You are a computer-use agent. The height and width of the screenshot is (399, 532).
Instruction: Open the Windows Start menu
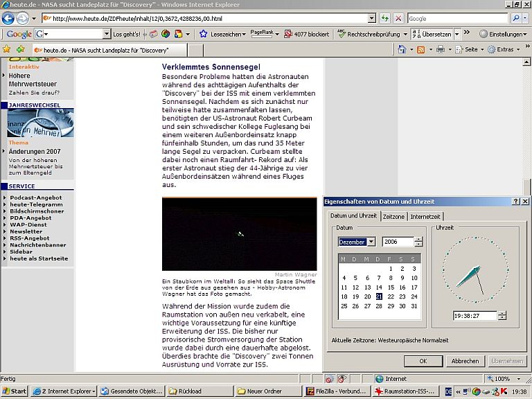click(x=15, y=391)
